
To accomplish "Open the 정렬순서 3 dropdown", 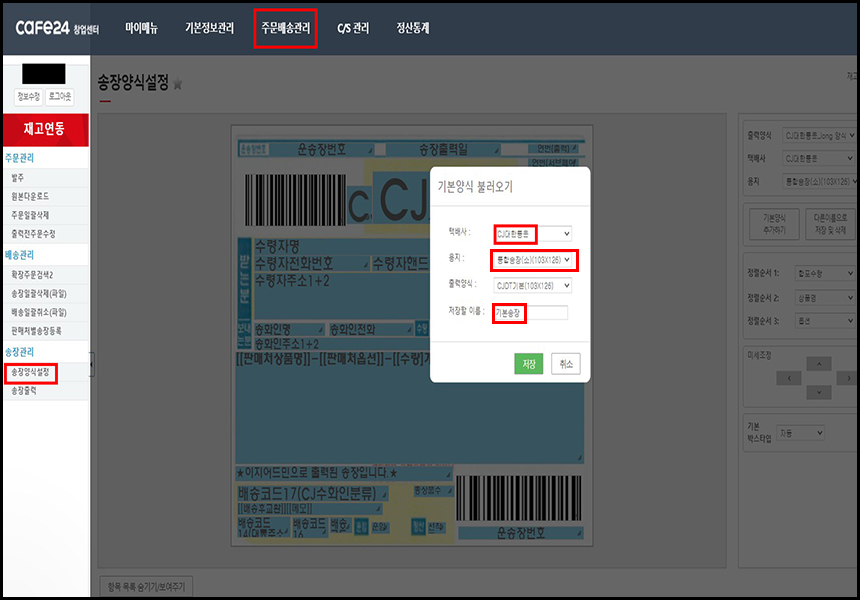I will coord(825,321).
